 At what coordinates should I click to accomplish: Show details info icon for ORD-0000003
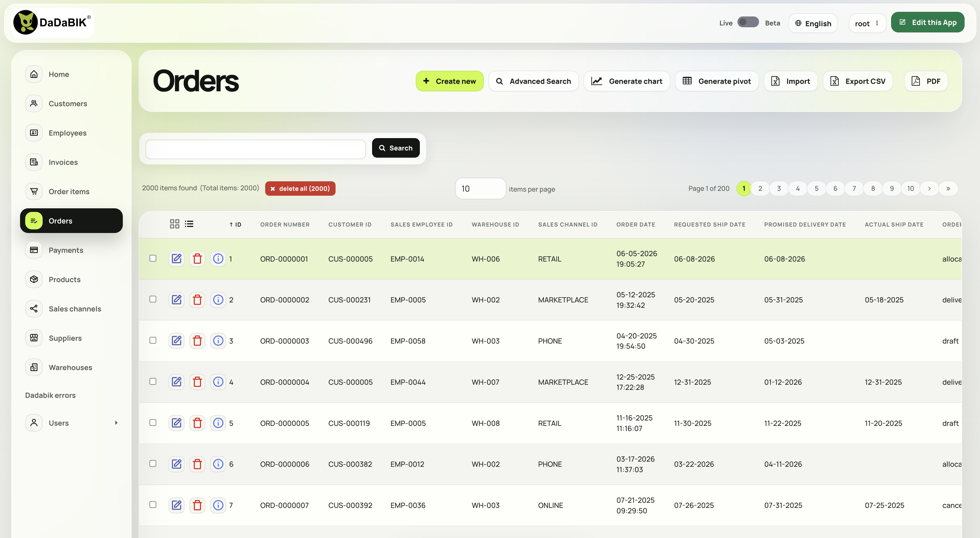[218, 340]
